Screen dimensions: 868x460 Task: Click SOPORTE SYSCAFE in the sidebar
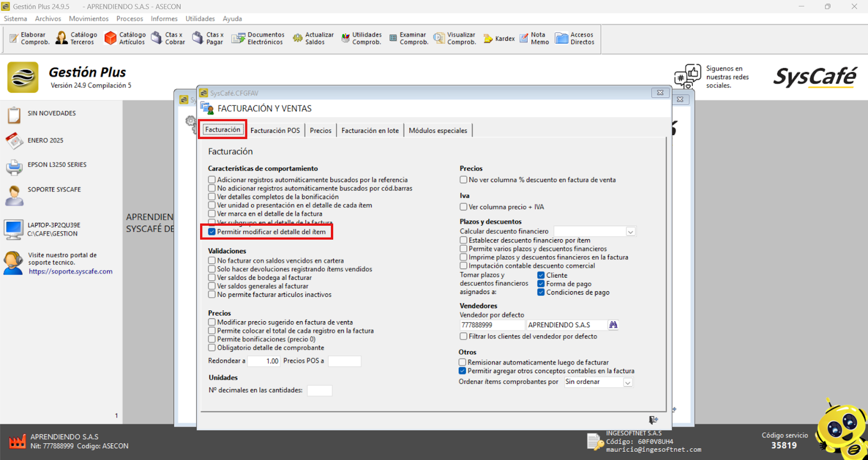coord(54,190)
